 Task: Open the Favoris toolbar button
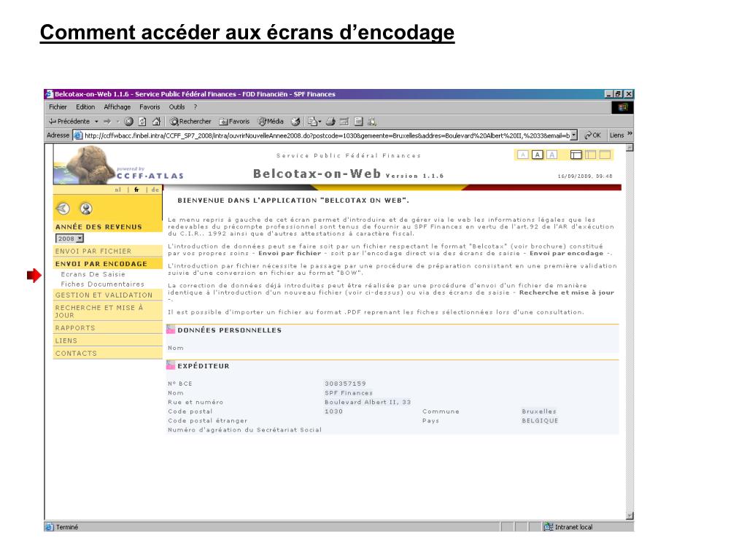pos(234,122)
